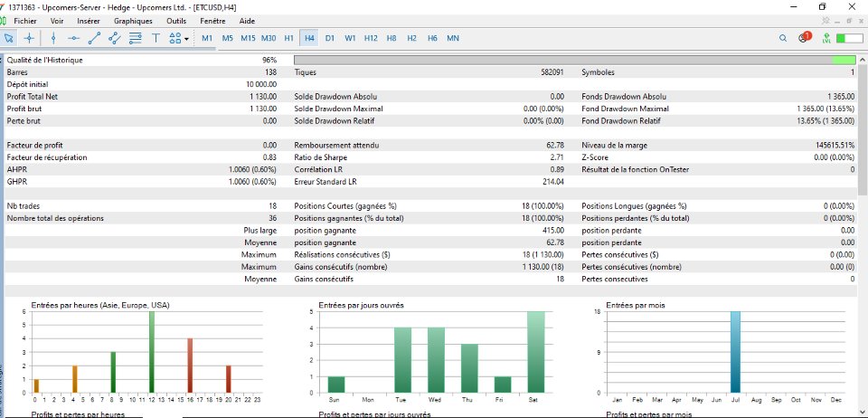Click the history quality progress bar
Screen dimensions: 868x418
pyautogui.click(x=575, y=60)
